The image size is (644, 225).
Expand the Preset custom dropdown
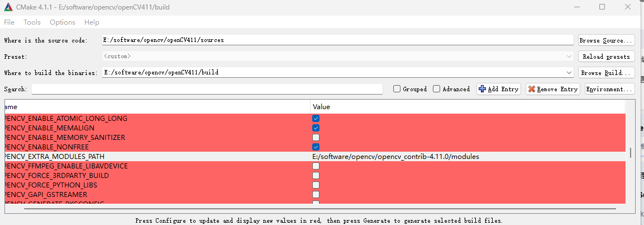[569, 57]
